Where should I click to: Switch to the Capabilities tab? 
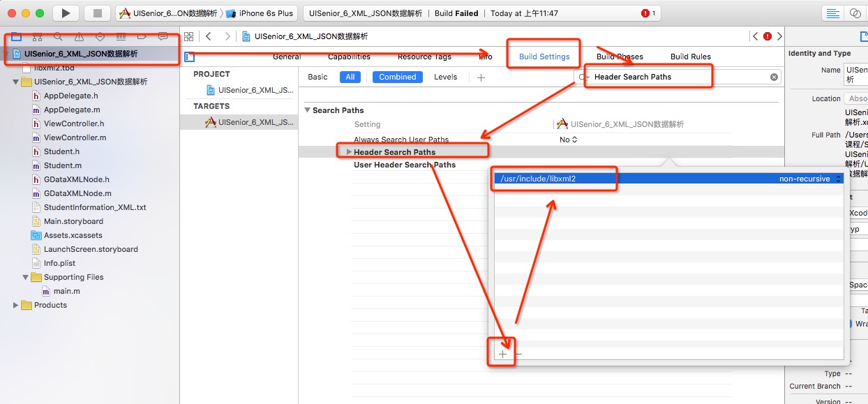click(349, 57)
